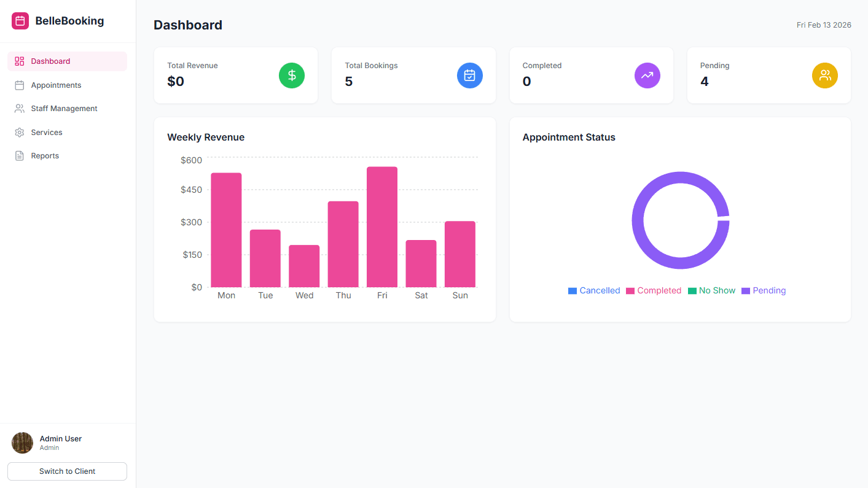The image size is (868, 488).
Task: Click the yellow people icon on Pending card
Action: point(824,75)
